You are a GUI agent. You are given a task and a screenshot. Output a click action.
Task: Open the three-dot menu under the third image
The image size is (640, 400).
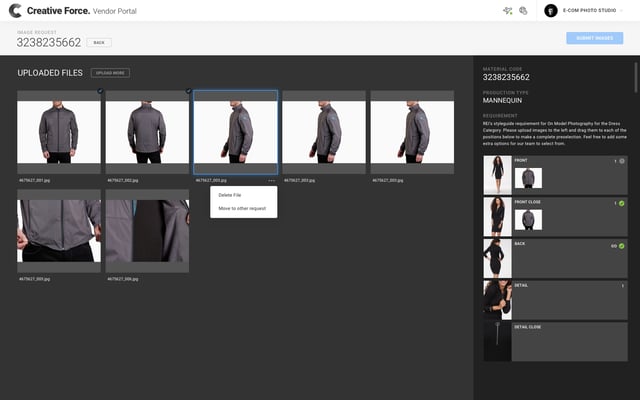271,181
